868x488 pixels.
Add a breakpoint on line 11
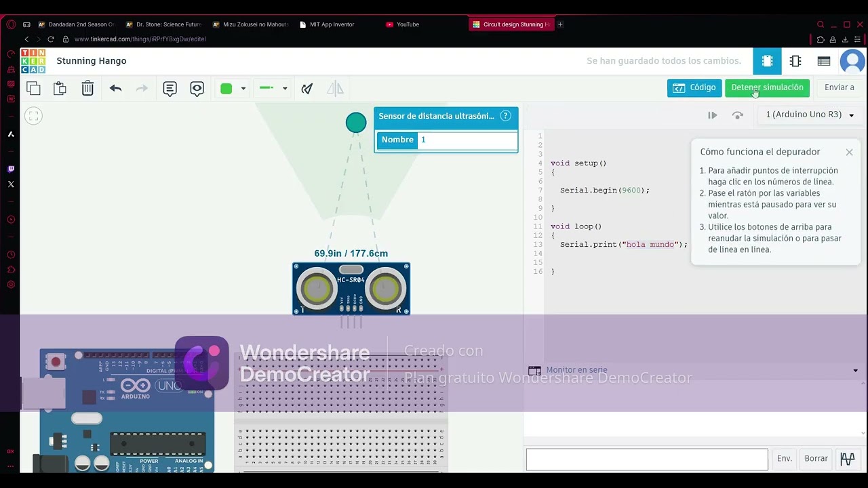coord(538,226)
